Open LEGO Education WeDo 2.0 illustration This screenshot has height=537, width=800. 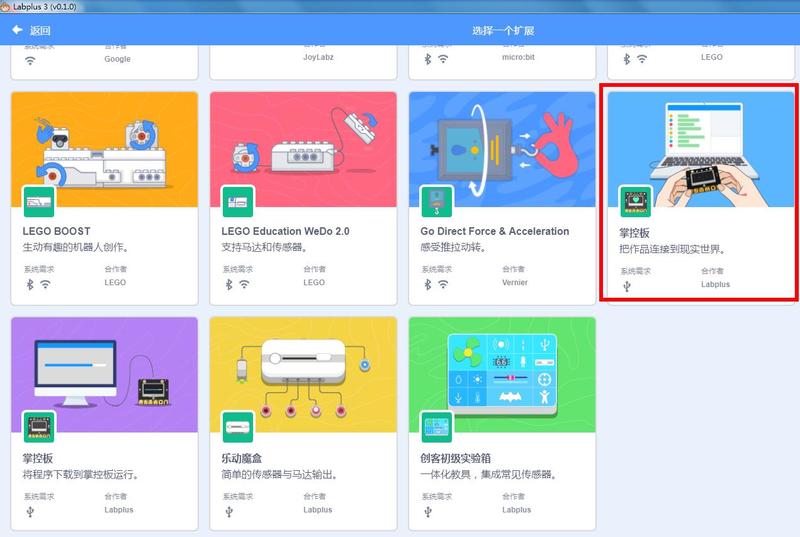(x=303, y=149)
